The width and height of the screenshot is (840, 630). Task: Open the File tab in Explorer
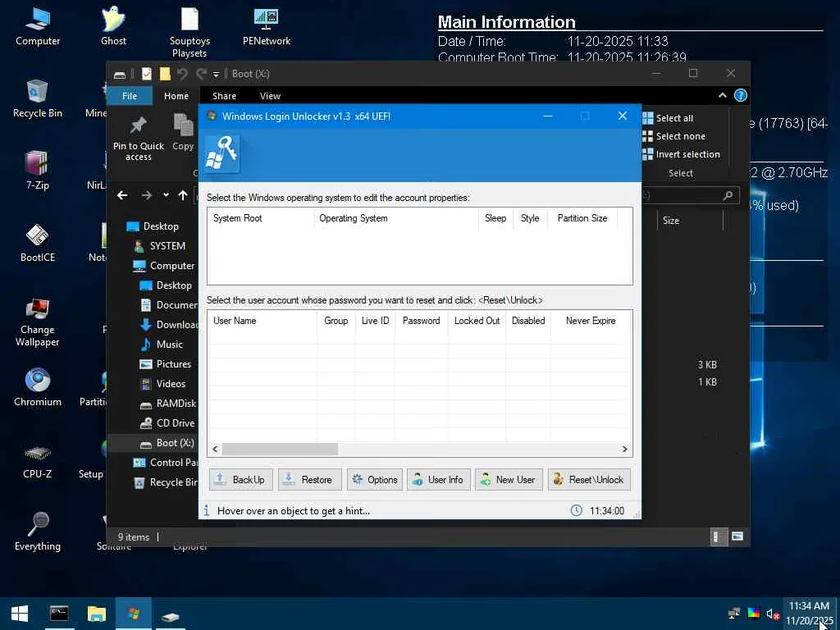[130, 96]
